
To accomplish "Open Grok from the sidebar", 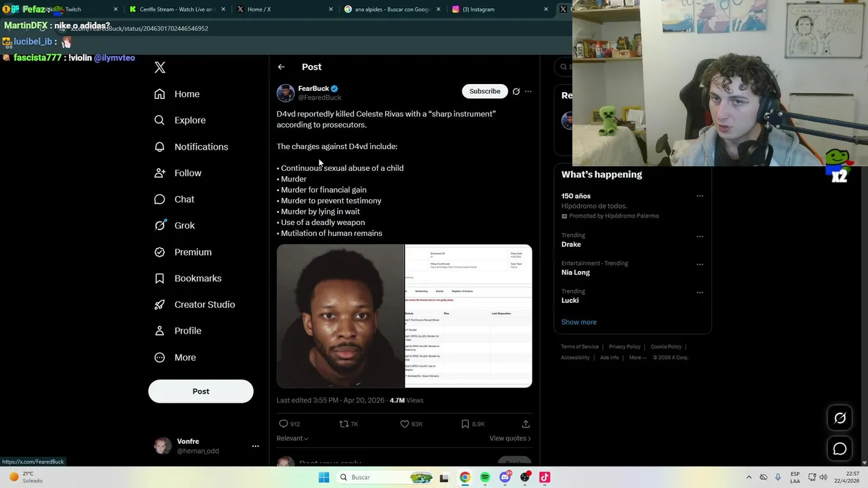I will [174, 226].
